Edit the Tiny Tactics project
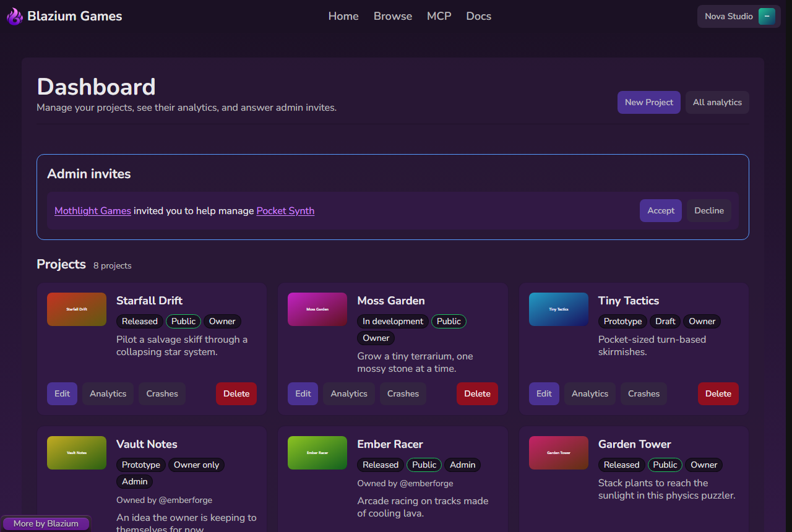The image size is (792, 532). [544, 393]
